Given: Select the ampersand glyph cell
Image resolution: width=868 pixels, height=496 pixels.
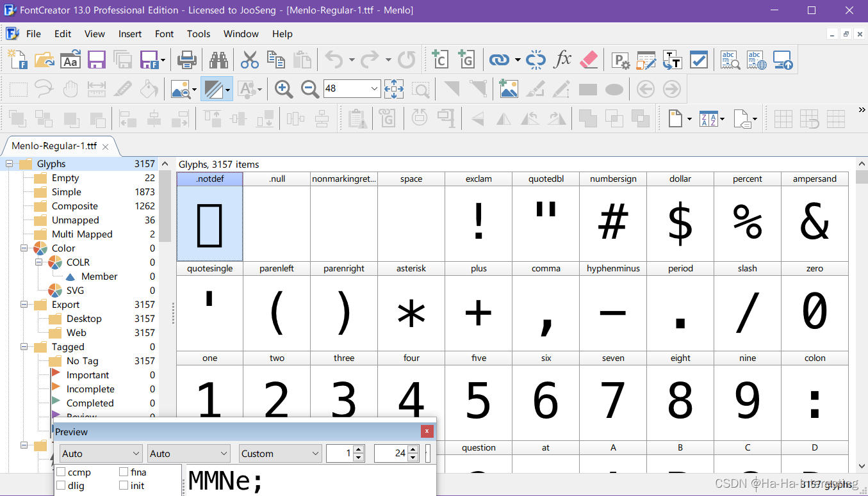Looking at the screenshot, I should [x=814, y=217].
